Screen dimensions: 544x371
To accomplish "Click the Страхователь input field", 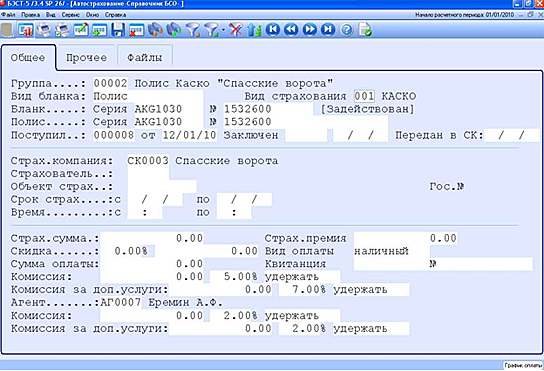I will [x=148, y=174].
